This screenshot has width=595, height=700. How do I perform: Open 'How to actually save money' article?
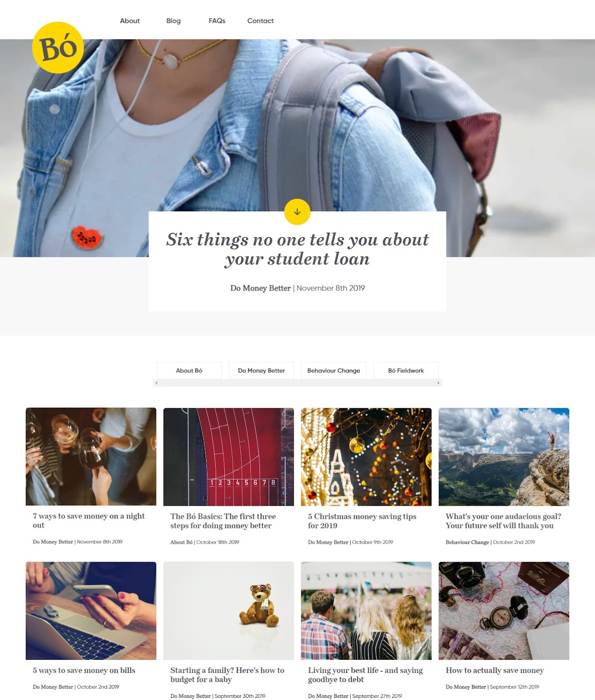pyautogui.click(x=494, y=670)
